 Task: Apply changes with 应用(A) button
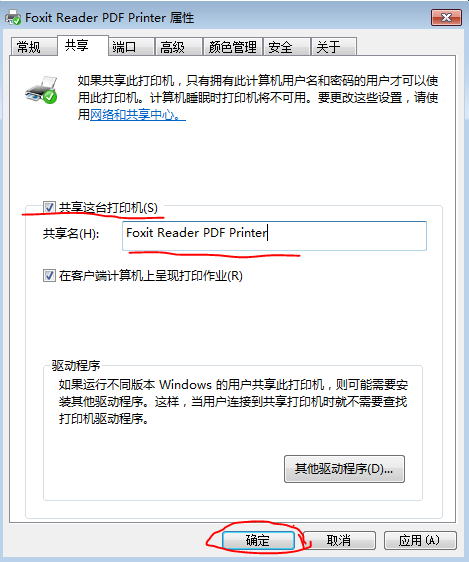click(x=420, y=540)
